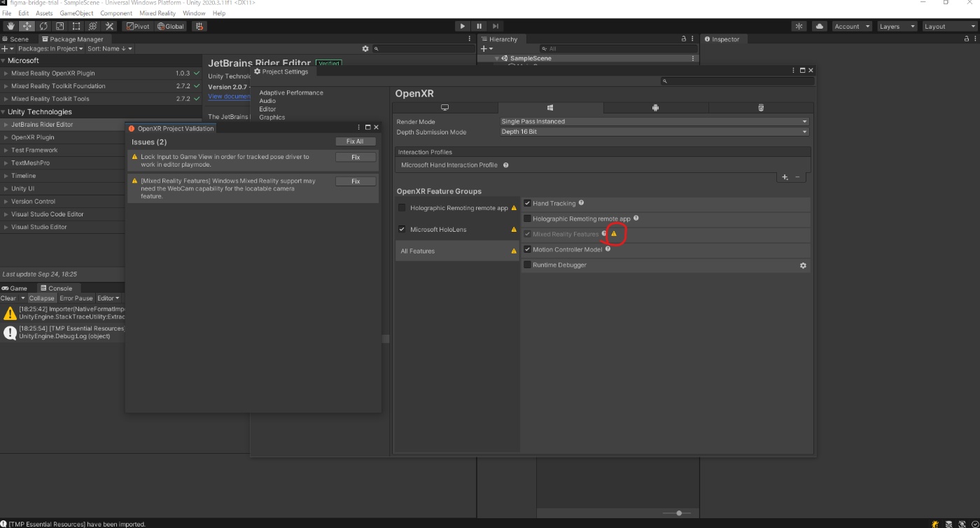This screenshot has height=528, width=980.
Task: Open the Mixed Reality menu
Action: (157, 13)
